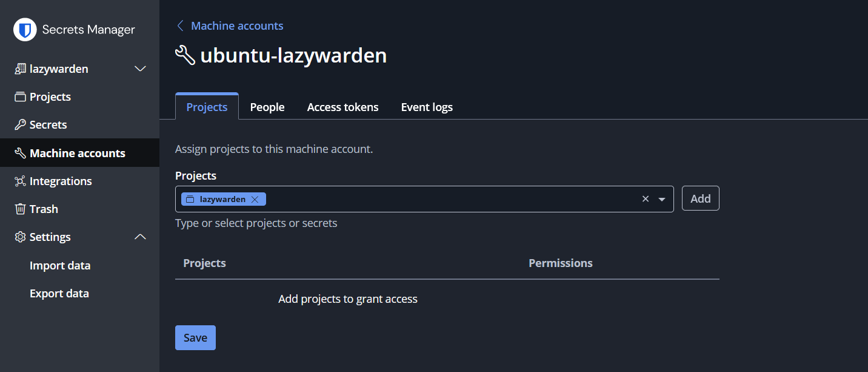Click the Projects field label

pos(196,175)
